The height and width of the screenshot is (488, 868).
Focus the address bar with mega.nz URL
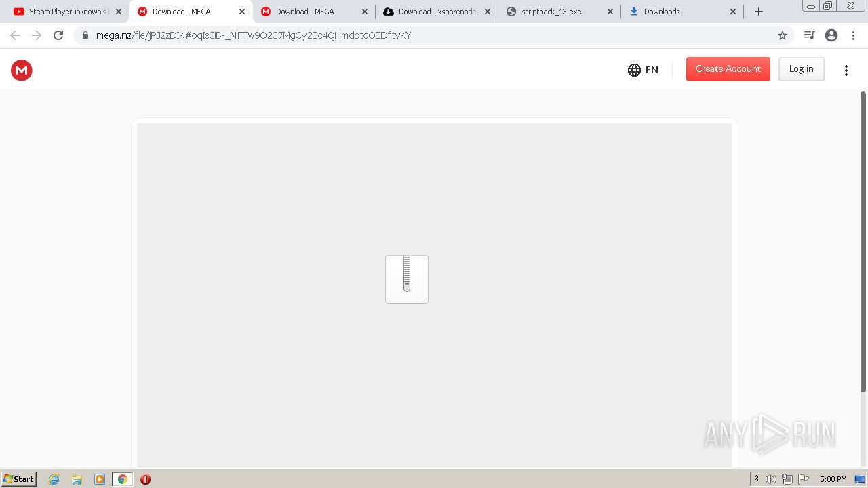coord(434,35)
